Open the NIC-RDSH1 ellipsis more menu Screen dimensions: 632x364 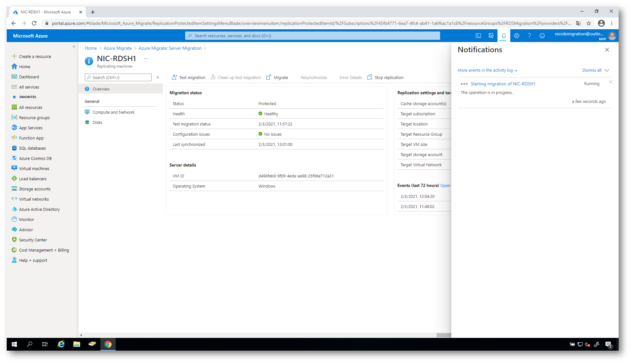click(146, 59)
